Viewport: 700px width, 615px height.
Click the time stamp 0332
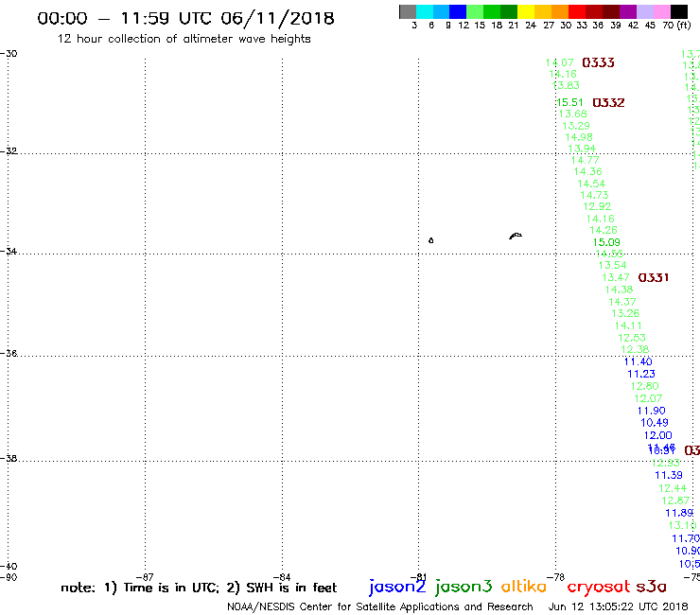click(608, 103)
